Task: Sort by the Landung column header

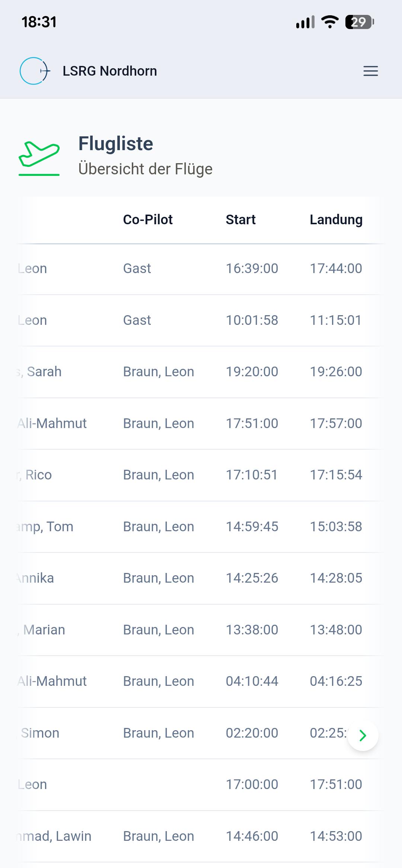Action: click(x=336, y=219)
